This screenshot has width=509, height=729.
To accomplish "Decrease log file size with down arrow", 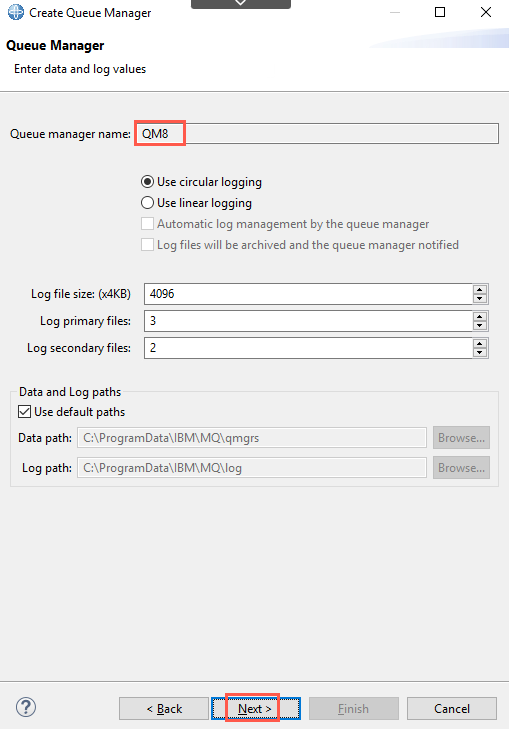I will coord(480,299).
